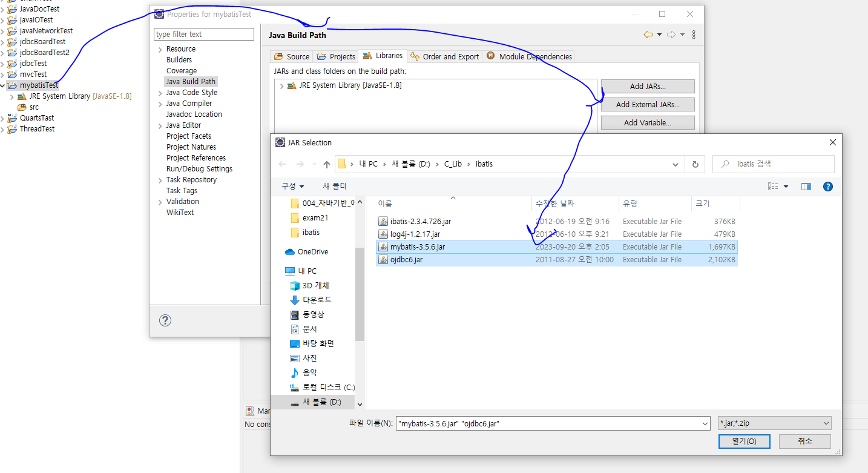Open 문서 folder
Image resolution: width=868 pixels, height=473 pixels.
(x=309, y=329)
